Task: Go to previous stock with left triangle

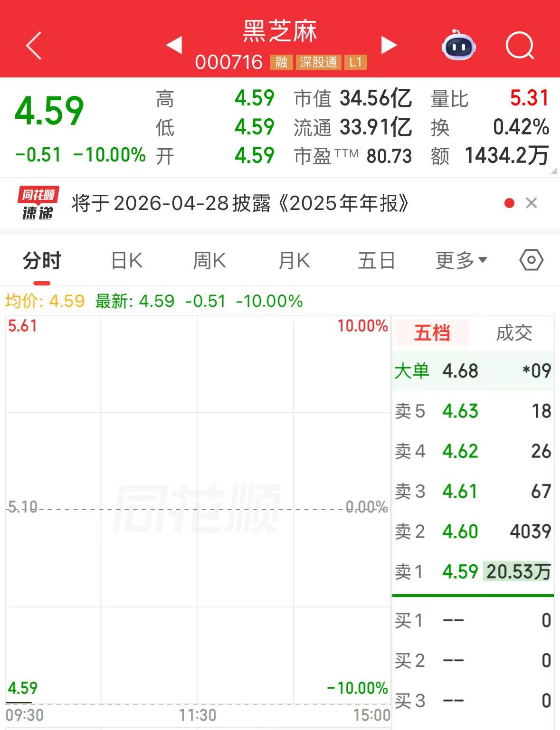Action: pos(174,46)
